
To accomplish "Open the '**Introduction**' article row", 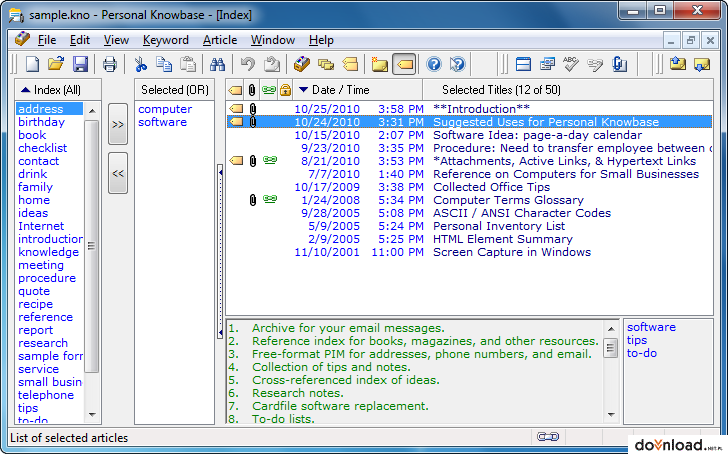I will (x=469, y=109).
